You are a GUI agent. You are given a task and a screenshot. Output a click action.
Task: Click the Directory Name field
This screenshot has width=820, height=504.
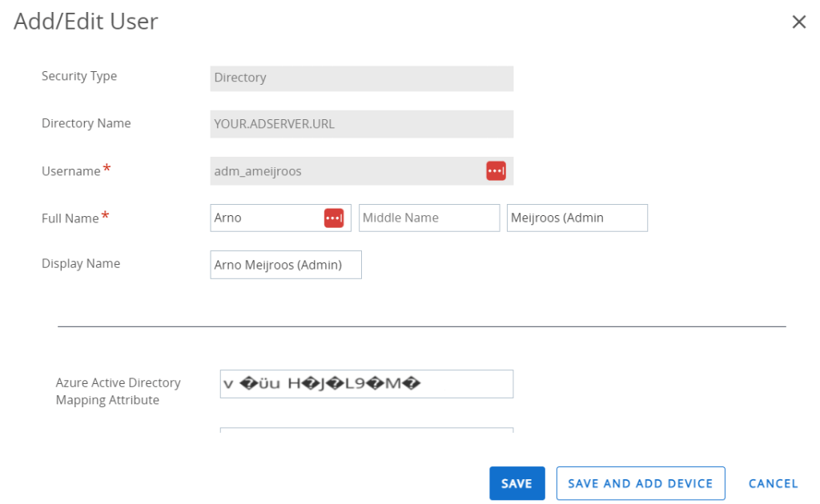click(361, 124)
